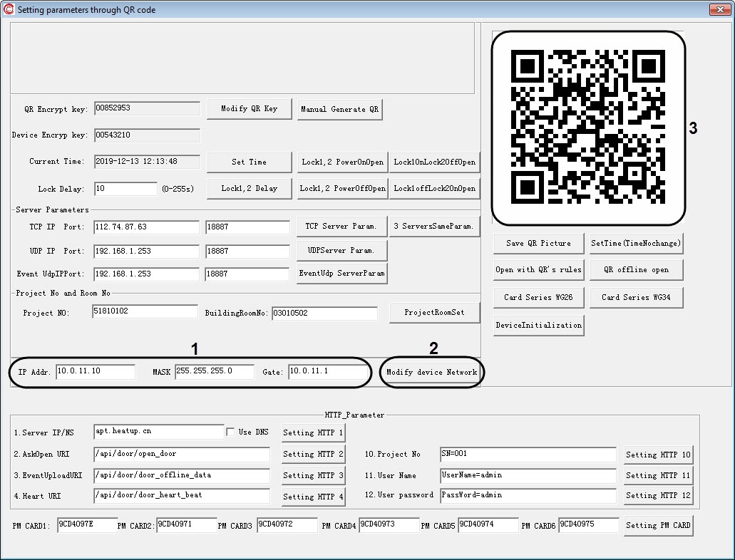This screenshot has height=560, width=735.
Task: Click Lock1,2 PowerOnOpen button
Action: click(x=343, y=162)
